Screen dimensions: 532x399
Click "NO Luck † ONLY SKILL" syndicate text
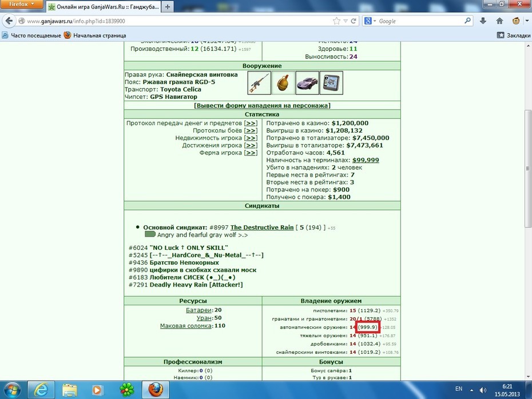point(189,248)
